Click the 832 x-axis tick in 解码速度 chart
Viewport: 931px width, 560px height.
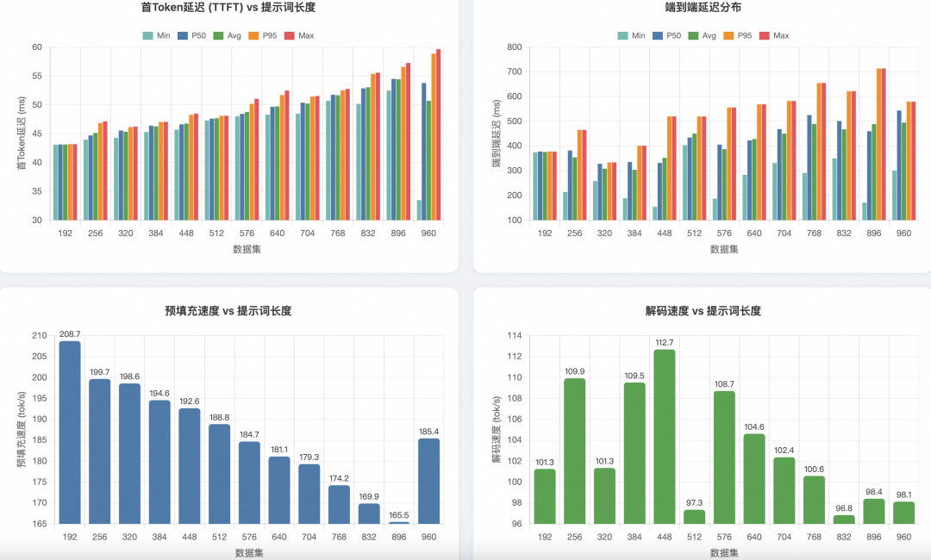(x=844, y=537)
